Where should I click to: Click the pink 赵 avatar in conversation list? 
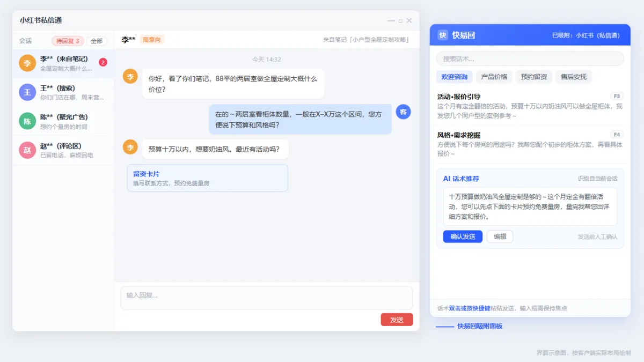pyautogui.click(x=27, y=150)
